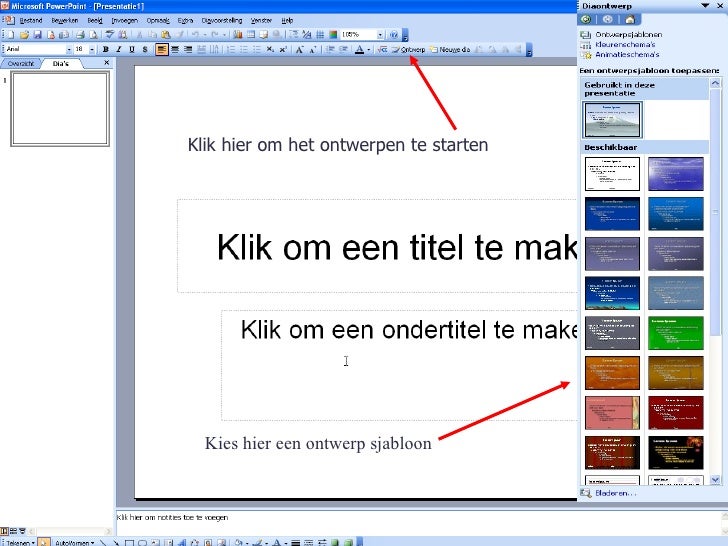Open the Help question mark icon

pyautogui.click(x=394, y=35)
